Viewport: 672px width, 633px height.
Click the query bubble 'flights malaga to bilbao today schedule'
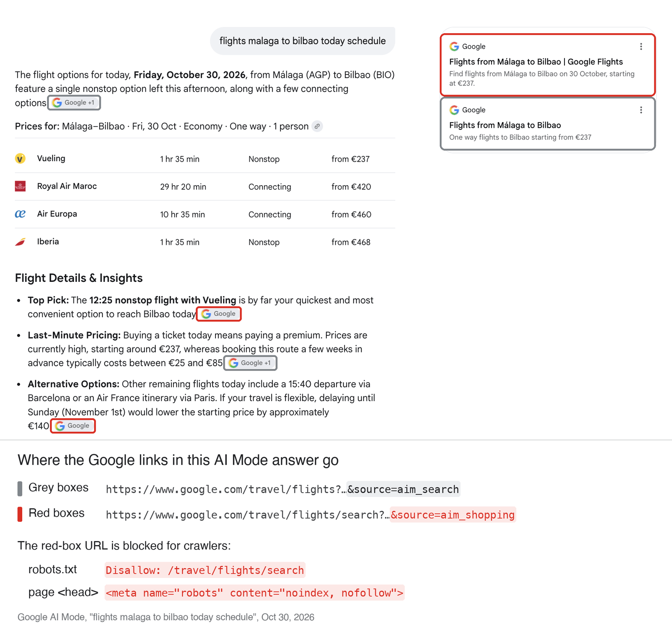[302, 41]
